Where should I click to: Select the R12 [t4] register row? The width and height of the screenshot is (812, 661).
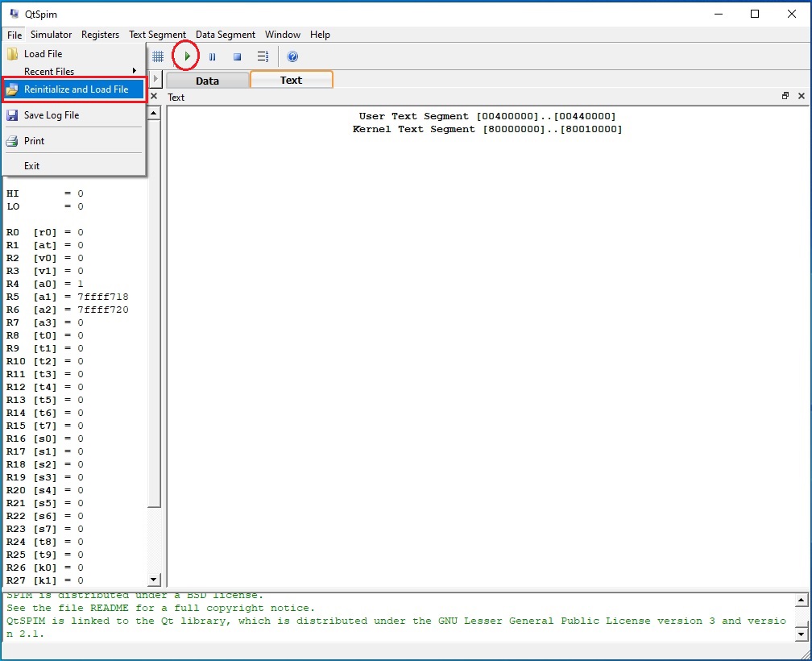pos(44,387)
